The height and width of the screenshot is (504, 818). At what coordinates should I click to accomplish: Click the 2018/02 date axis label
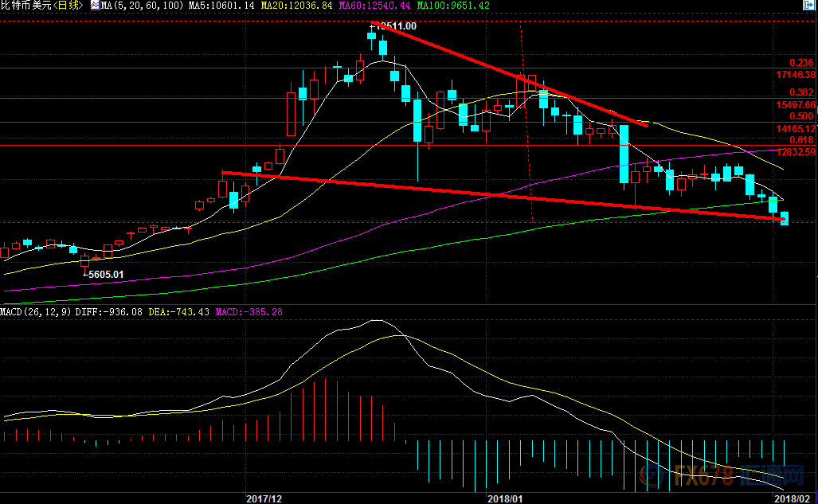tap(792, 498)
